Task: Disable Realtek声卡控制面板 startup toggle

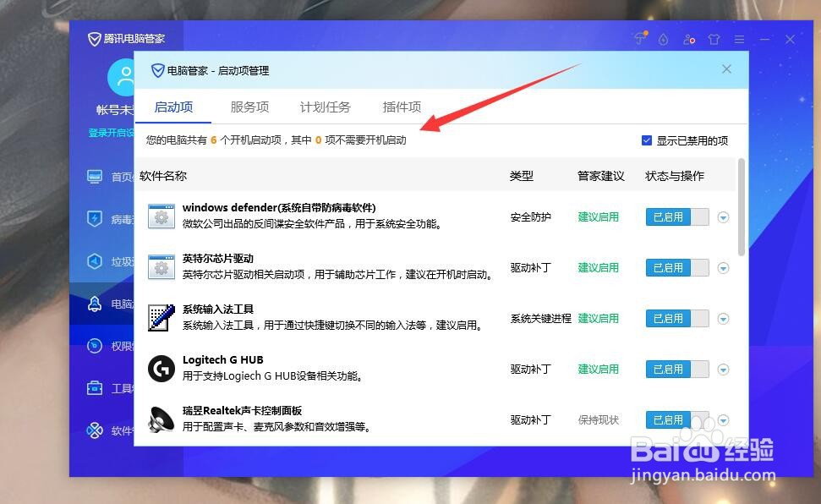Action: pos(677,419)
